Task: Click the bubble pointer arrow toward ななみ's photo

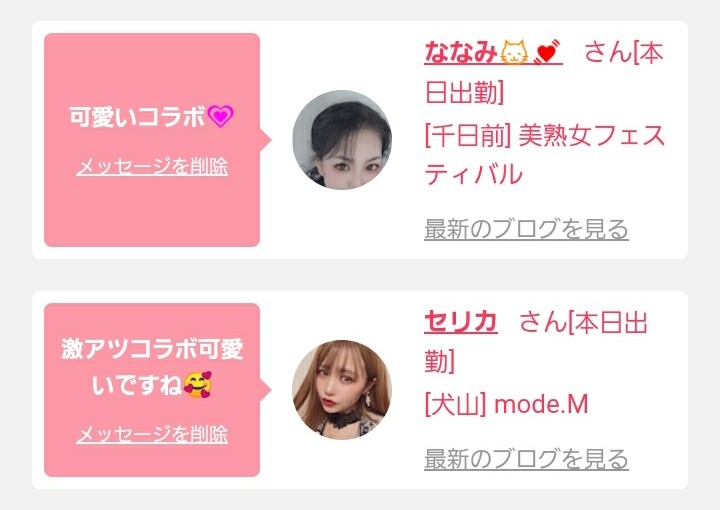Action: [x=265, y=140]
